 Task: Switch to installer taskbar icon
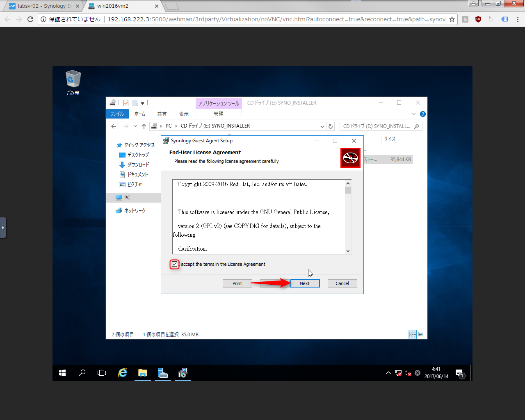pos(183,373)
